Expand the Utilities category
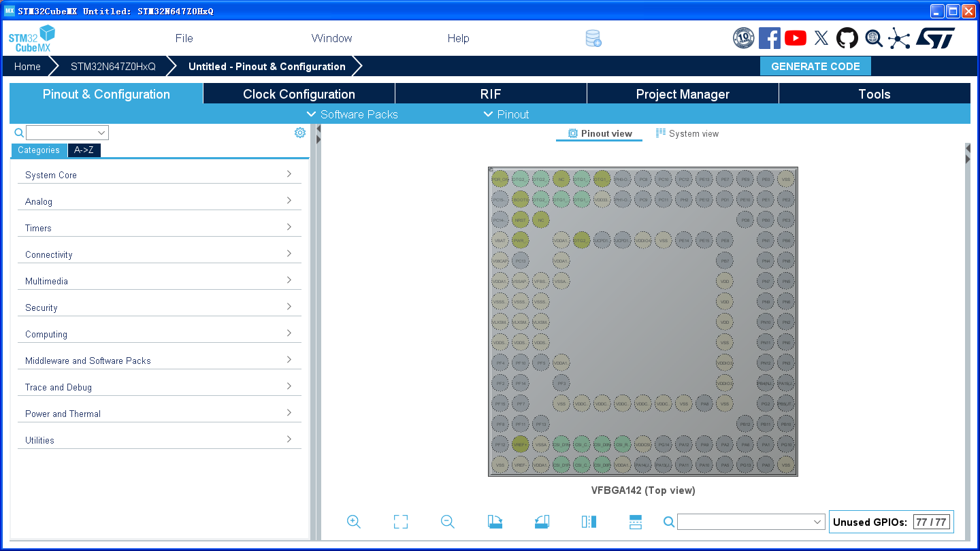This screenshot has height=551, width=980. tap(159, 440)
